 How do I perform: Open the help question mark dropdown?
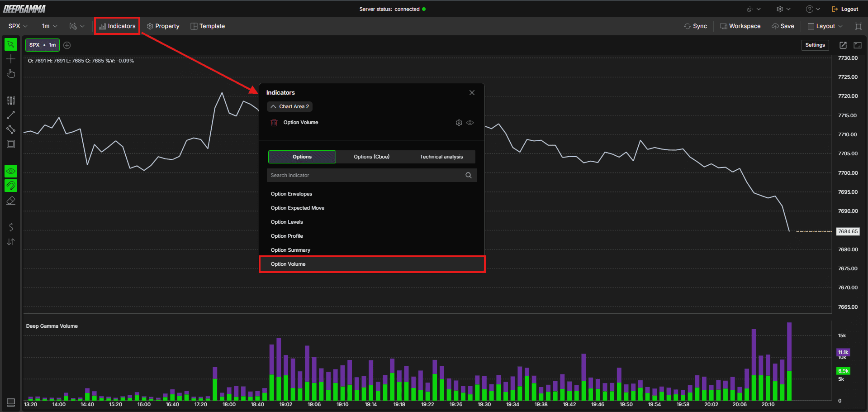(813, 9)
